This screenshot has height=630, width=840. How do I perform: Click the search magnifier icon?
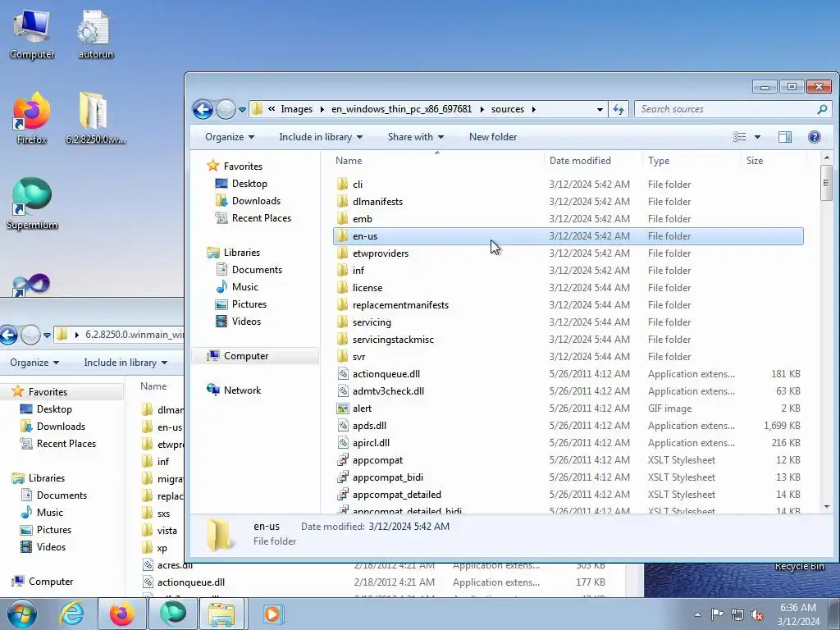(822, 109)
